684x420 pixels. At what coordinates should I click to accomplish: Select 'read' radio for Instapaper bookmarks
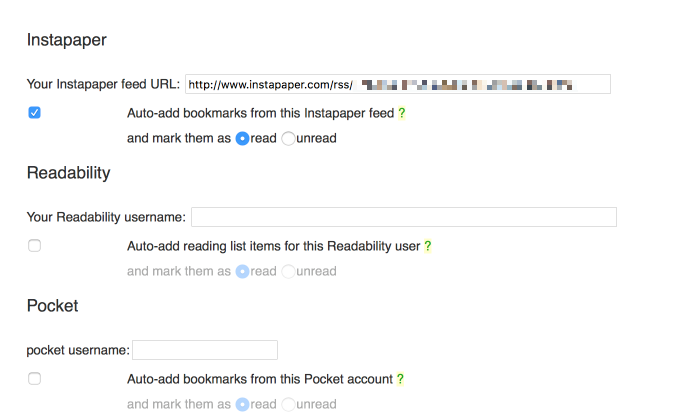click(x=242, y=139)
